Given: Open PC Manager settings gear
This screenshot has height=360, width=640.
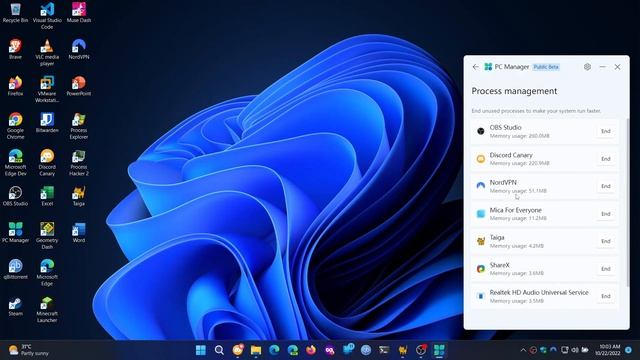Looking at the screenshot, I should (587, 67).
